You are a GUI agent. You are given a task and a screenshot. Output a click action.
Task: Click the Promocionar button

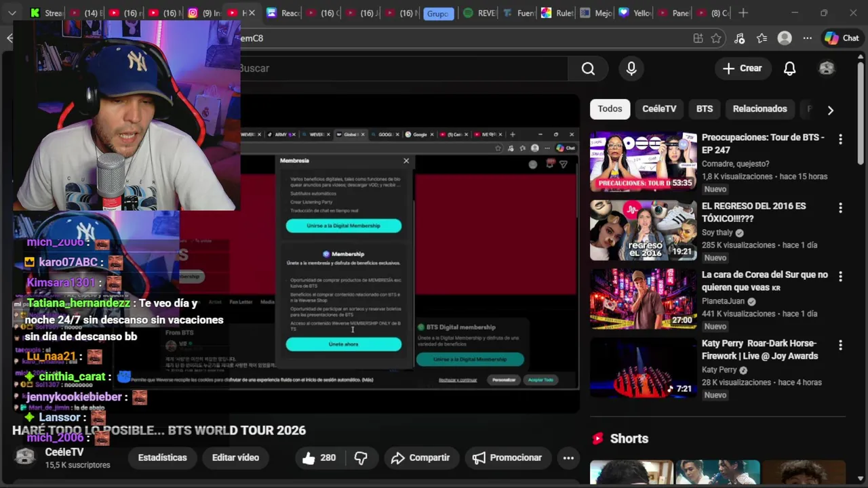click(x=507, y=458)
